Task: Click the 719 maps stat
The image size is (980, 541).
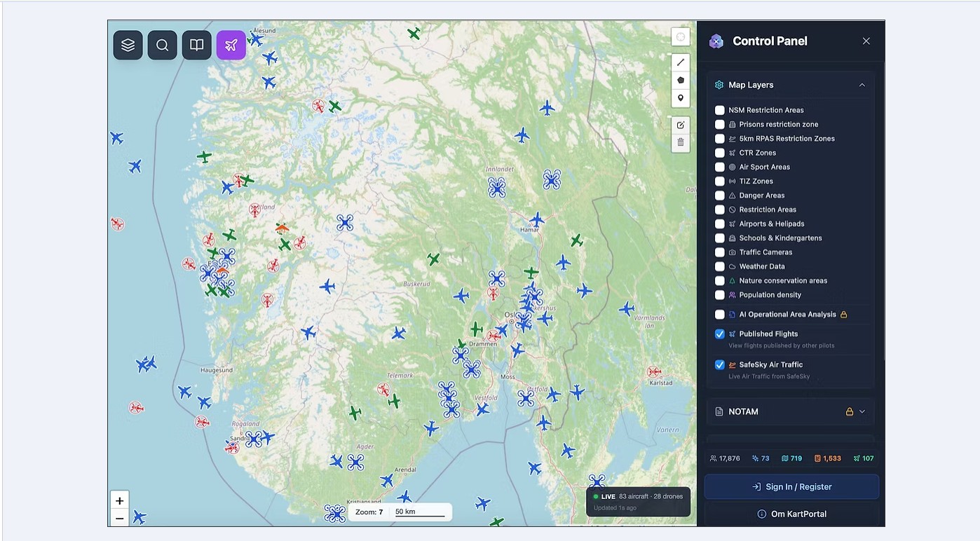Action: 791,458
